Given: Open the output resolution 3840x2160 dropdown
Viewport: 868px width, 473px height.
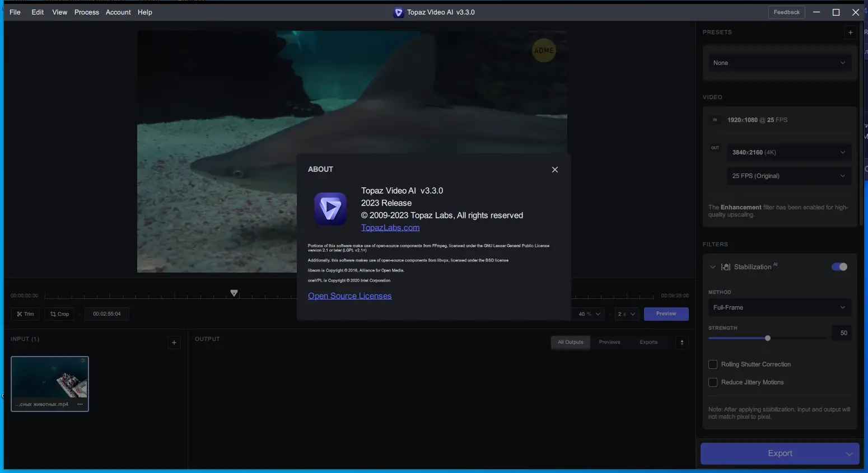Looking at the screenshot, I should 789,152.
